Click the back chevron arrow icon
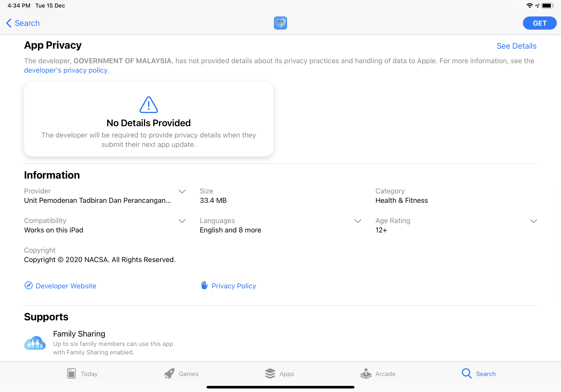Image resolution: width=561 pixels, height=392 pixels. [x=9, y=23]
